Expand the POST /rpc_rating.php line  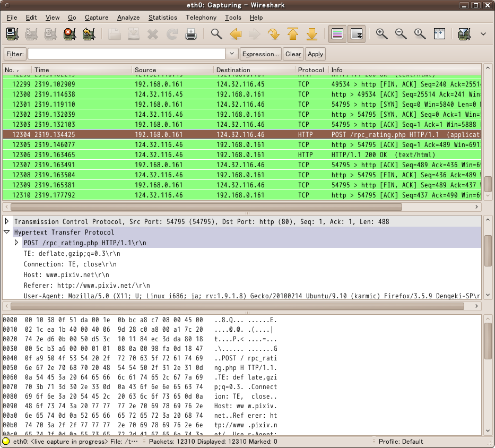coord(17,243)
